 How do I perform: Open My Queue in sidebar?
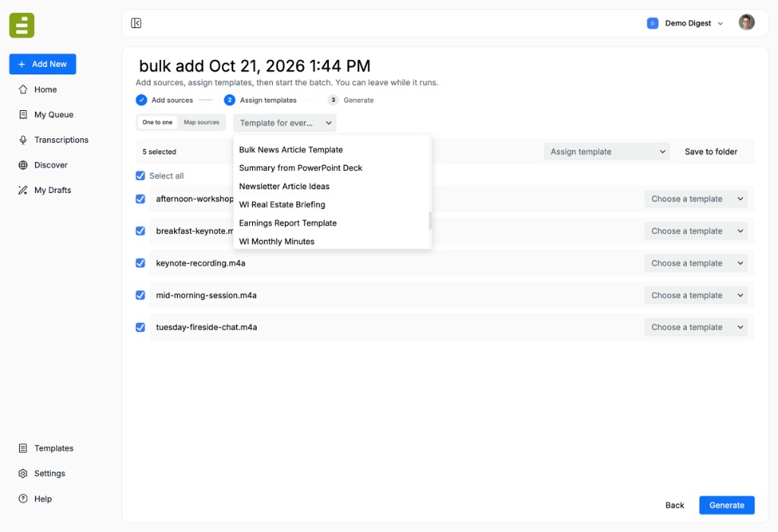[54, 115]
